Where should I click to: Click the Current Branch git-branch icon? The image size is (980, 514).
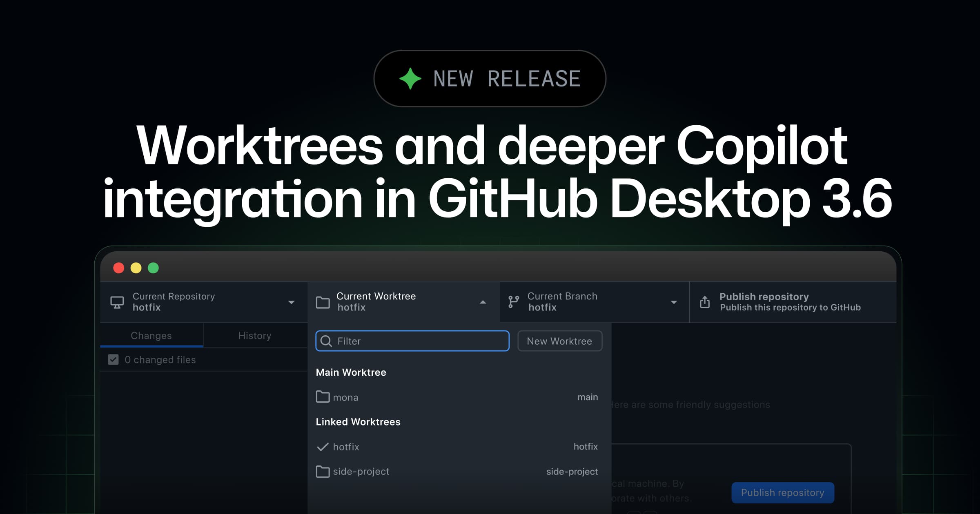(513, 302)
